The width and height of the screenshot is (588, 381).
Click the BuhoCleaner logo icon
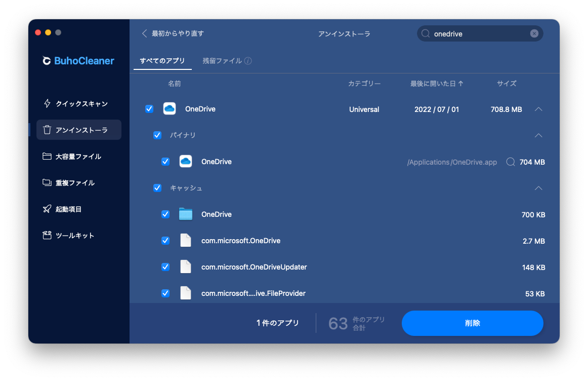pyautogui.click(x=47, y=61)
